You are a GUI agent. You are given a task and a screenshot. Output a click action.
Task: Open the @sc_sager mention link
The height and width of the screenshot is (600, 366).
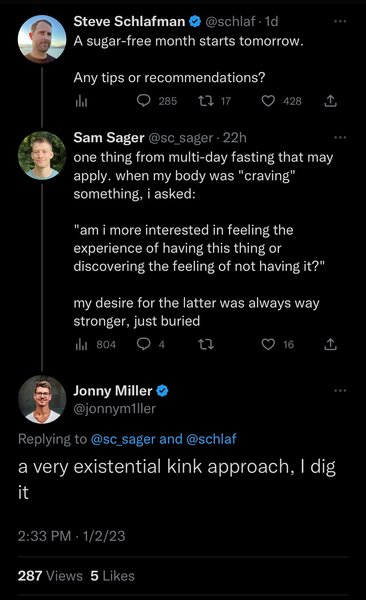click(x=123, y=439)
